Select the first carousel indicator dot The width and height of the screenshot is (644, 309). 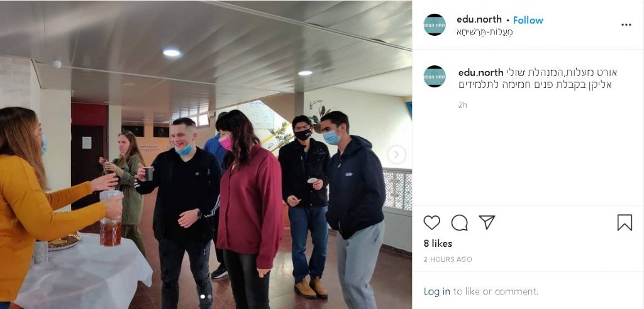point(202,296)
